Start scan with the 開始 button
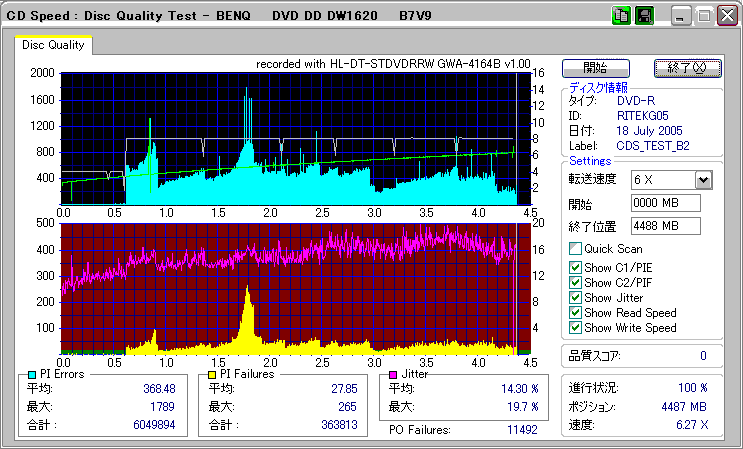 (596, 68)
